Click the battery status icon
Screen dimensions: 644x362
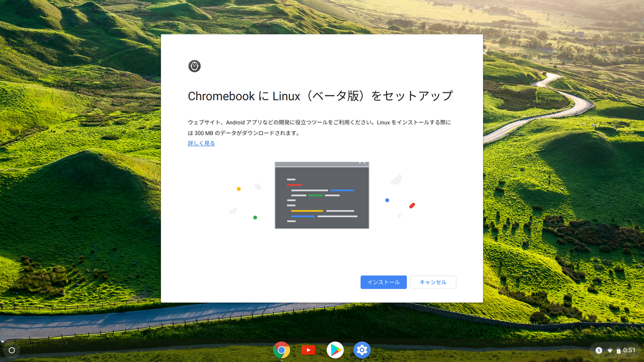[x=618, y=351]
